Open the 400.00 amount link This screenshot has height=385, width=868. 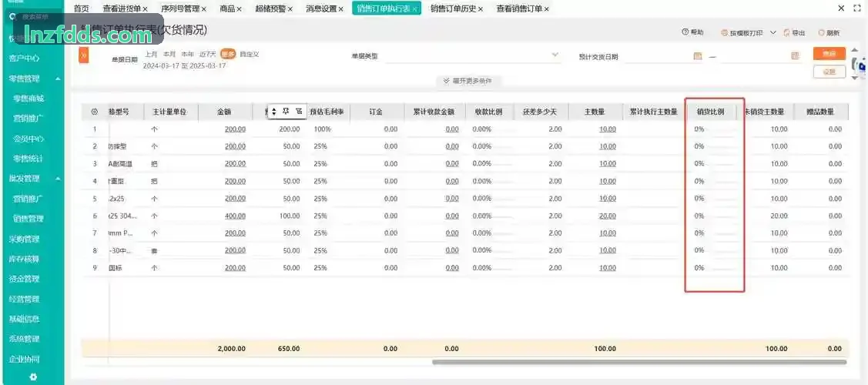pyautogui.click(x=235, y=216)
